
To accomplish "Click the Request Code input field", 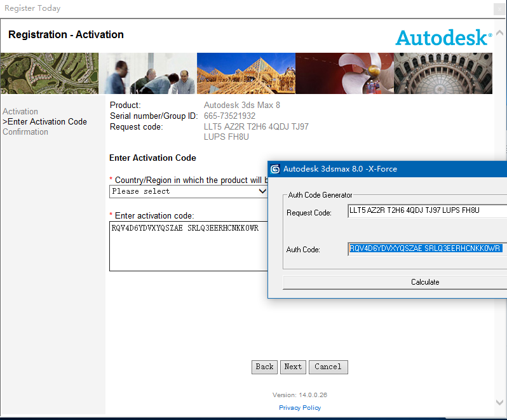I will pos(427,212).
